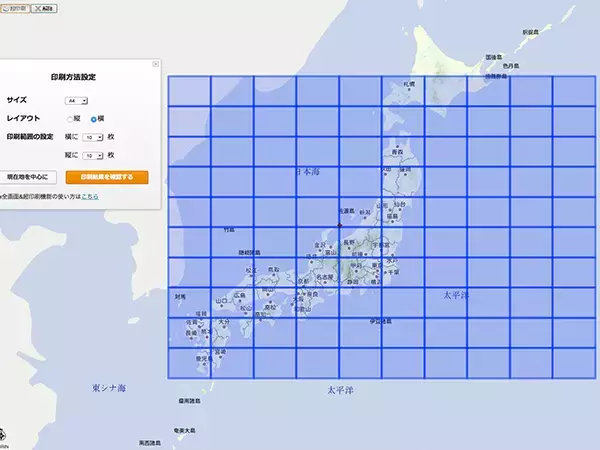Close the print settings panel

click(x=155, y=64)
